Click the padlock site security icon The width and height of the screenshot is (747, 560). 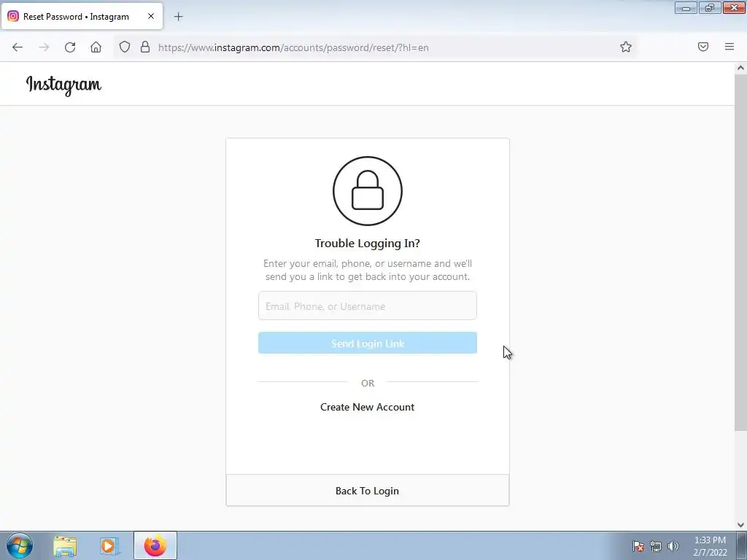point(145,47)
